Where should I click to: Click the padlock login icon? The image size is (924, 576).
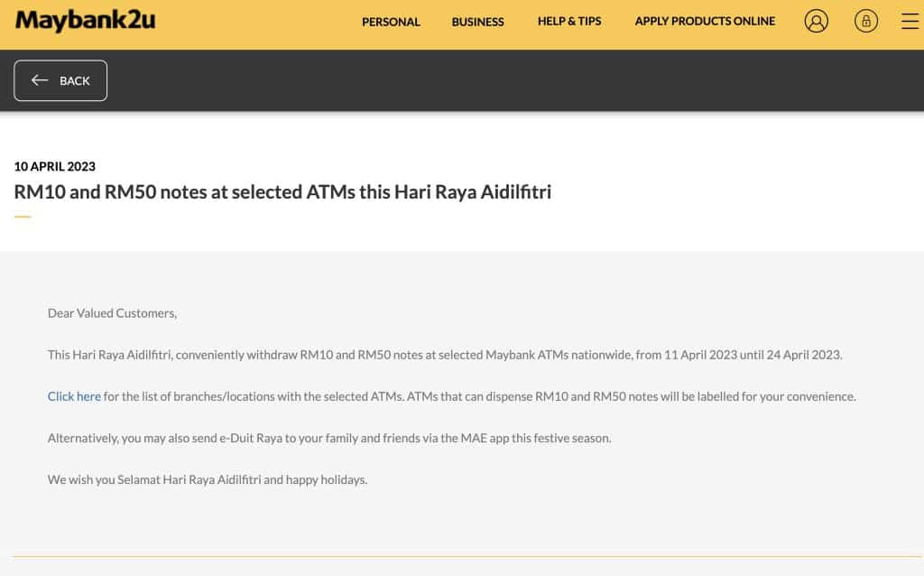[865, 22]
